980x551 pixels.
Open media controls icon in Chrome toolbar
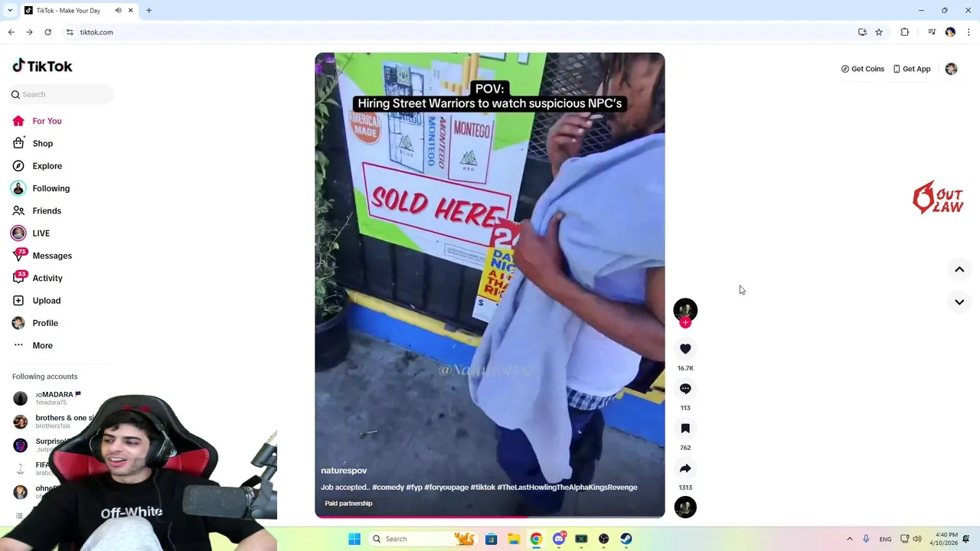coord(932,32)
